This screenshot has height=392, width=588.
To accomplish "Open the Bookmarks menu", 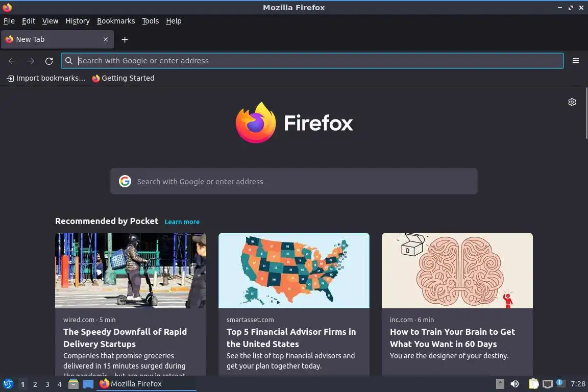I will click(x=116, y=21).
